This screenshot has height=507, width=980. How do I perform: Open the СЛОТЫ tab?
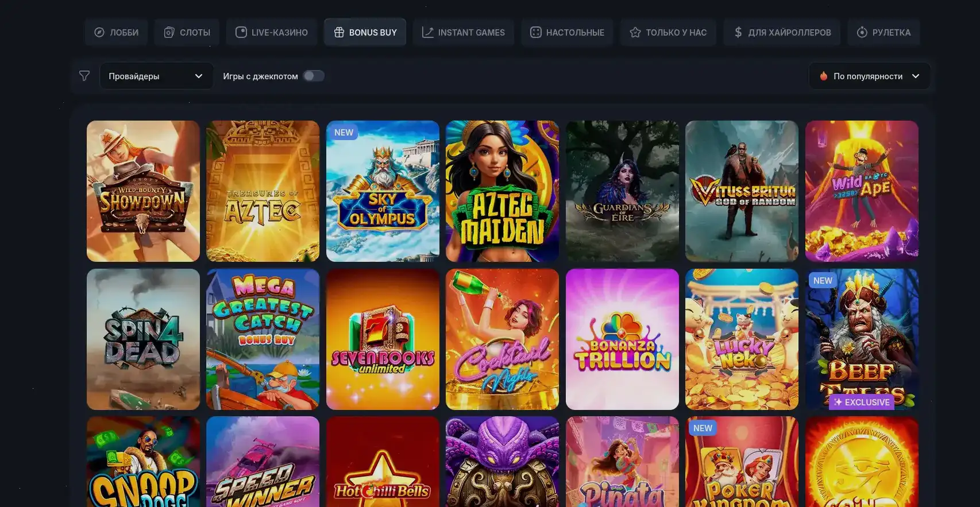(187, 32)
